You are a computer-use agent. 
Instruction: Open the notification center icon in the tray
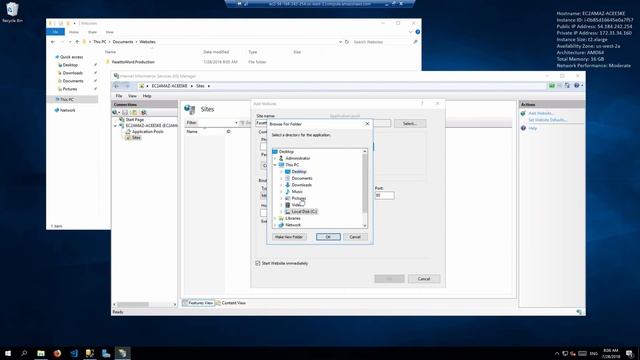pos(630,353)
